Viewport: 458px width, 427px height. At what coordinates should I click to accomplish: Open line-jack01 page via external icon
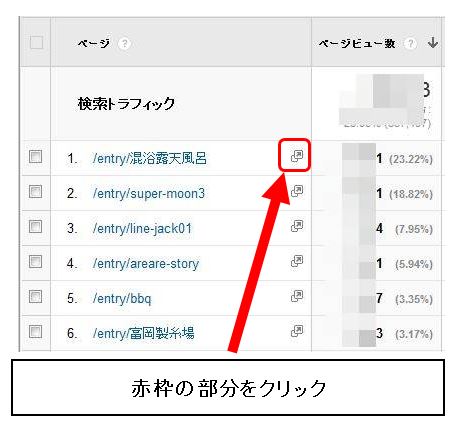click(x=297, y=226)
